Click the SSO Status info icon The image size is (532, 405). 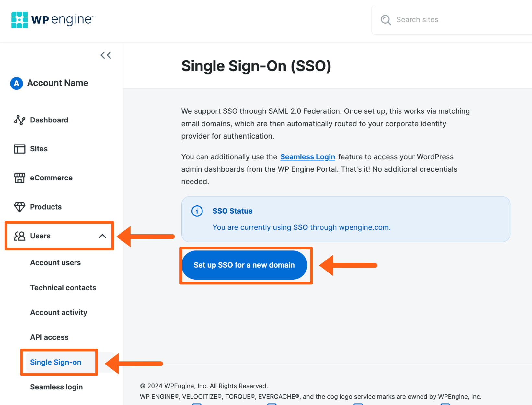pos(197,211)
